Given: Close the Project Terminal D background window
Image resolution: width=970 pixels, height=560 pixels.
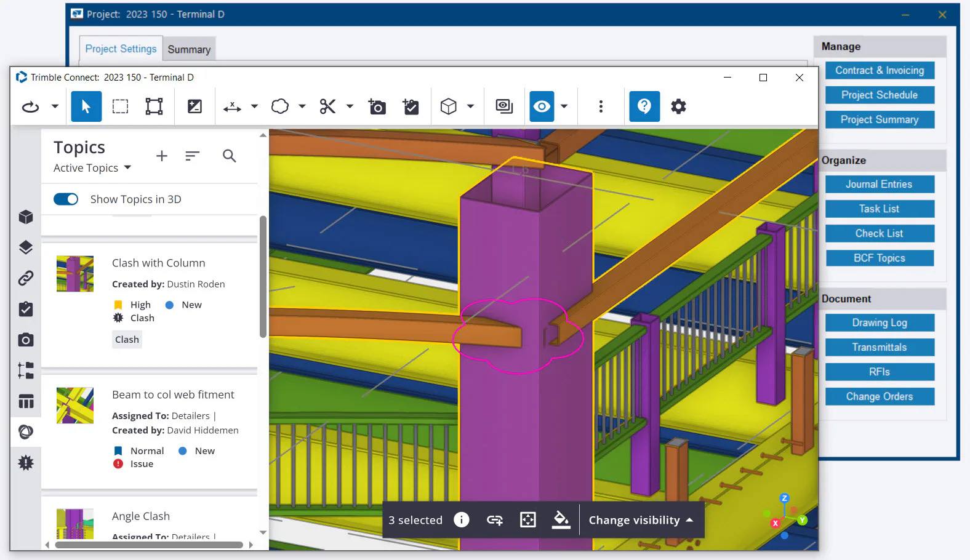Looking at the screenshot, I should pos(942,15).
